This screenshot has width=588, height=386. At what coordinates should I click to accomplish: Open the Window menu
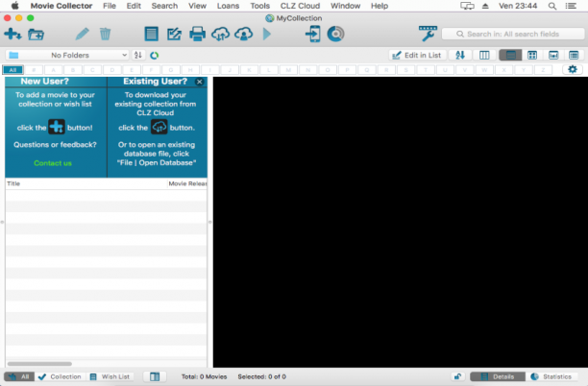[x=345, y=6]
